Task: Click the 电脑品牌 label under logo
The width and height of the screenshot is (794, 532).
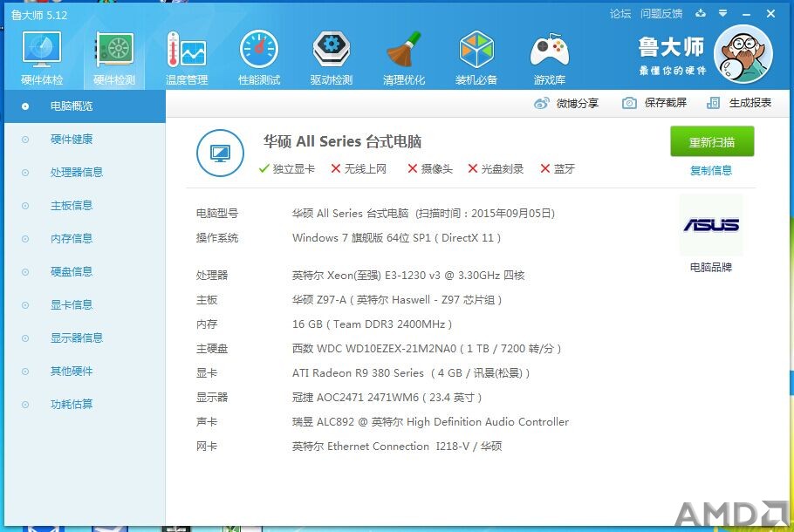Action: point(711,267)
